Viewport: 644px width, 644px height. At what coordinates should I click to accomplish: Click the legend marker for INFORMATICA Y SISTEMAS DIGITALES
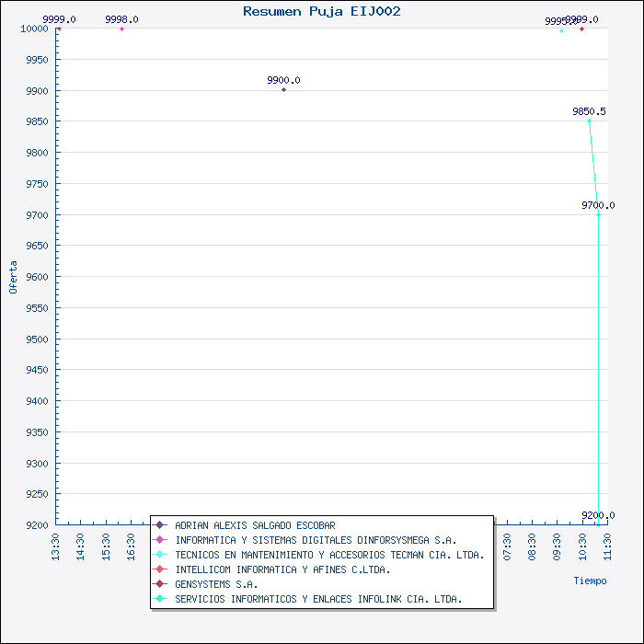pos(161,540)
